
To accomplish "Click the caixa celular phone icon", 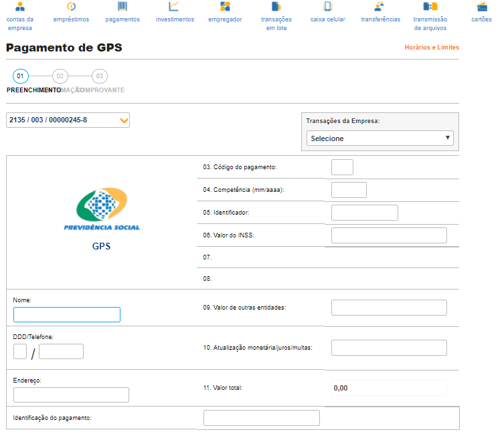I will coord(328,7).
